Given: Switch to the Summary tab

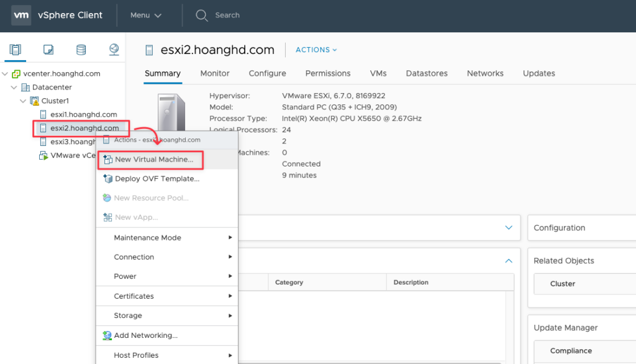Looking at the screenshot, I should pos(163,73).
